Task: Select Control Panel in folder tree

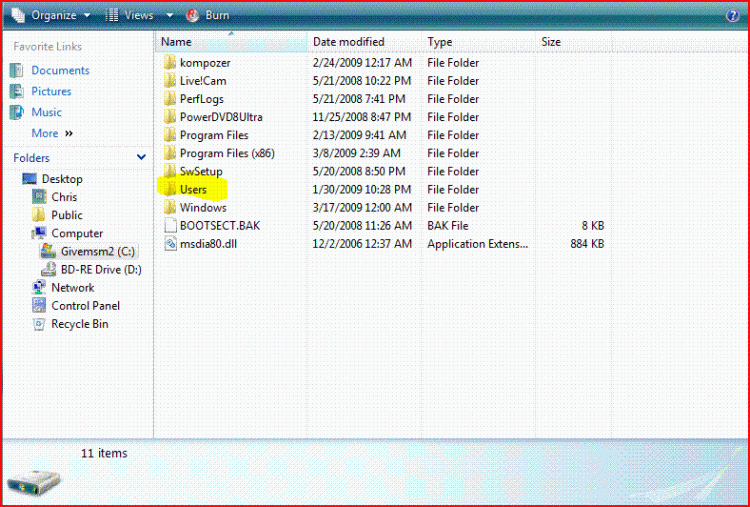Action: (x=85, y=306)
